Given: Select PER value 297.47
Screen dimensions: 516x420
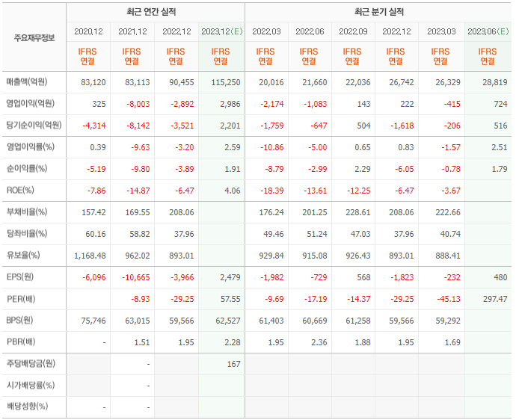Looking at the screenshot, I should coord(495,299).
